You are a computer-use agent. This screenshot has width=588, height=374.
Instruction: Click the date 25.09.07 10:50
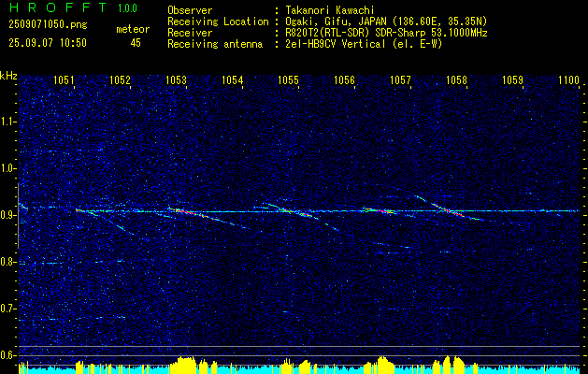(x=48, y=43)
